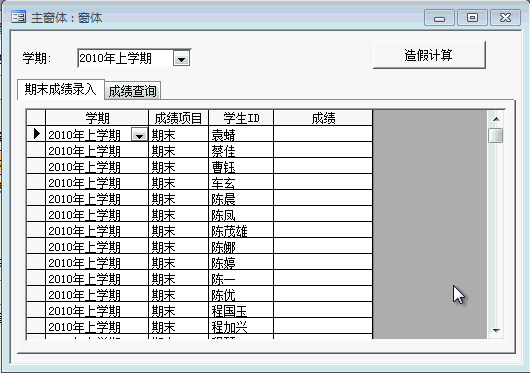Click the empty 成绩 cell for 曹钰

(323, 166)
